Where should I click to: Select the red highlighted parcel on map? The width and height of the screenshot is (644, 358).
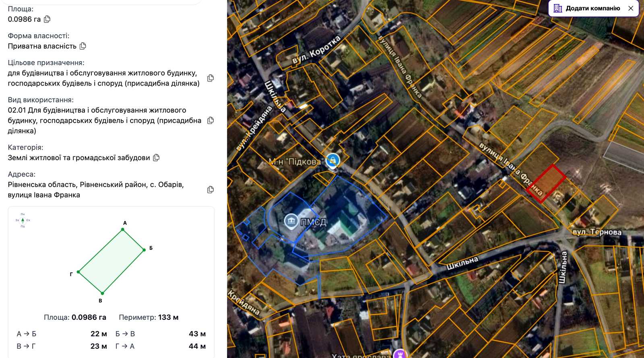546,183
